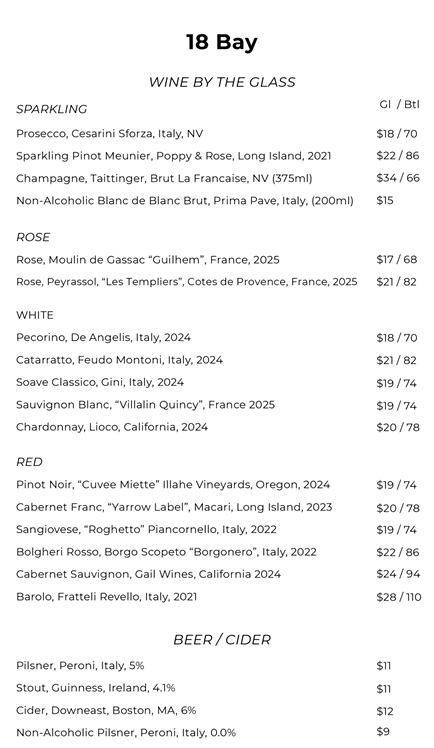Image resolution: width=434 pixels, height=748 pixels.
Task: Click the 18 Bay title heading
Action: tap(222, 42)
